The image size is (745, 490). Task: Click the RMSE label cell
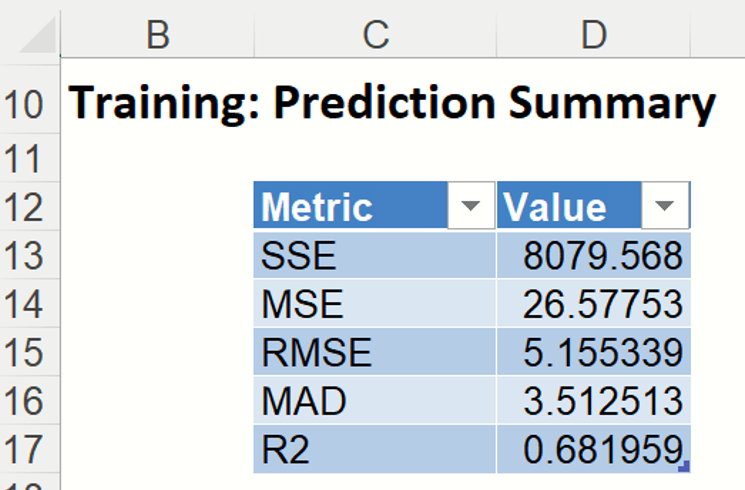375,353
